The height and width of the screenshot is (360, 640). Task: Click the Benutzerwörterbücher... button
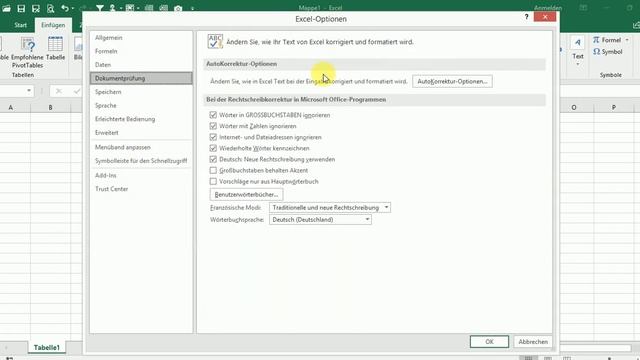pyautogui.click(x=246, y=194)
